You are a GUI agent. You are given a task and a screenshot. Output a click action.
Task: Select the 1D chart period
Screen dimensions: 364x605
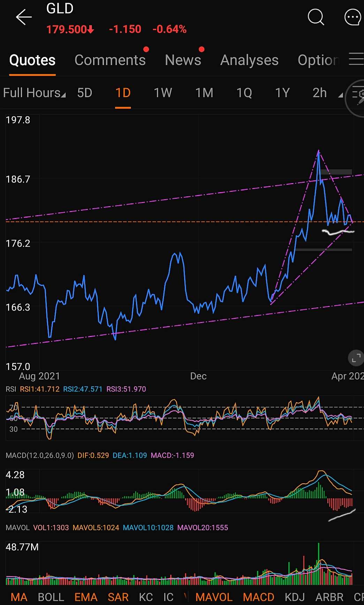[123, 93]
